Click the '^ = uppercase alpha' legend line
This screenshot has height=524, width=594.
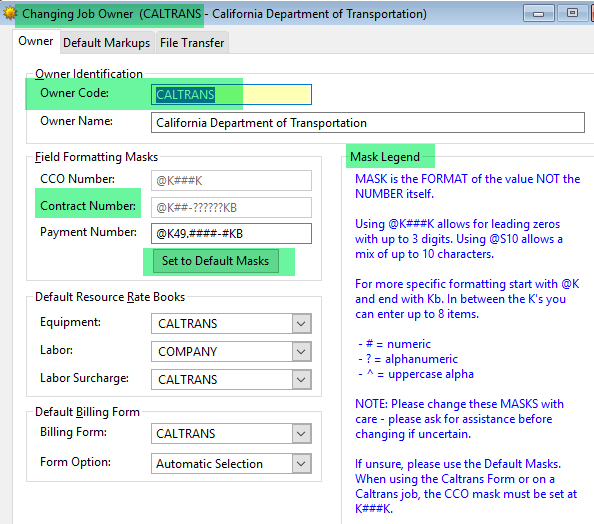416,374
